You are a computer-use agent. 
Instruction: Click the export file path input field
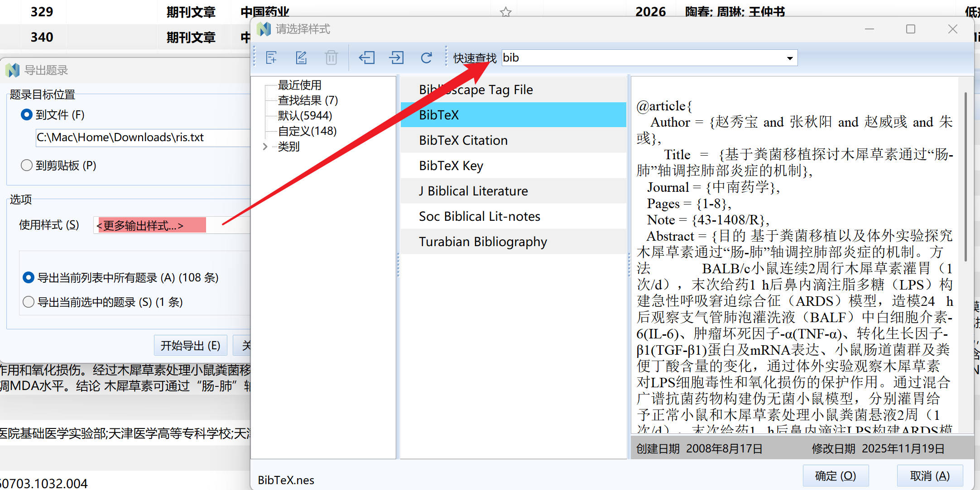143,138
